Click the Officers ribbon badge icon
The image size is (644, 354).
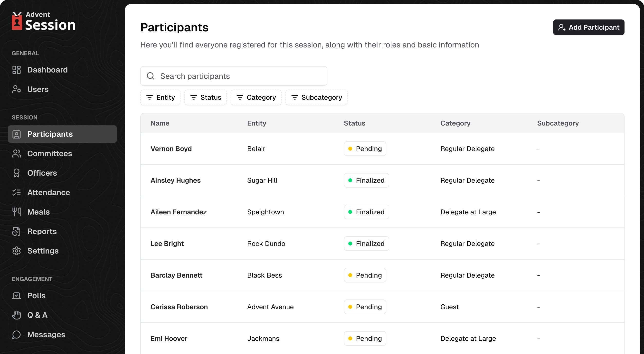pyautogui.click(x=17, y=173)
